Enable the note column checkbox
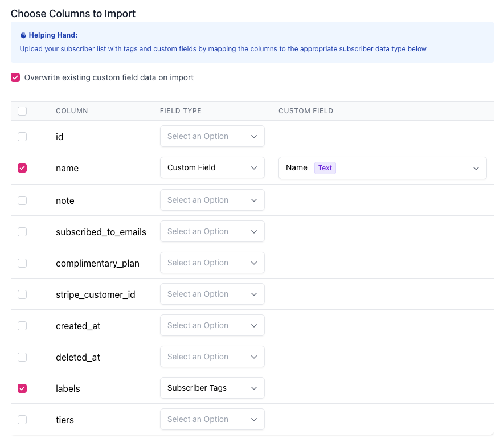Viewport: 504px width, 438px height. coord(22,200)
